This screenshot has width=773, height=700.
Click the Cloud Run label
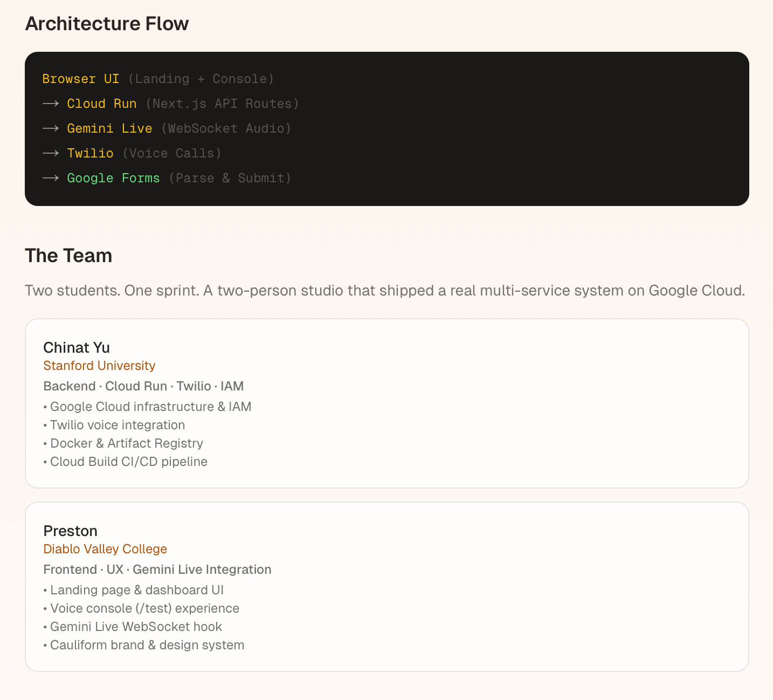(102, 104)
